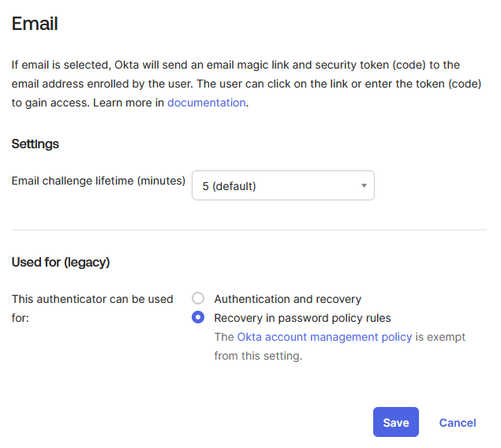Click the "Authentication and recovery" option label

coord(287,299)
